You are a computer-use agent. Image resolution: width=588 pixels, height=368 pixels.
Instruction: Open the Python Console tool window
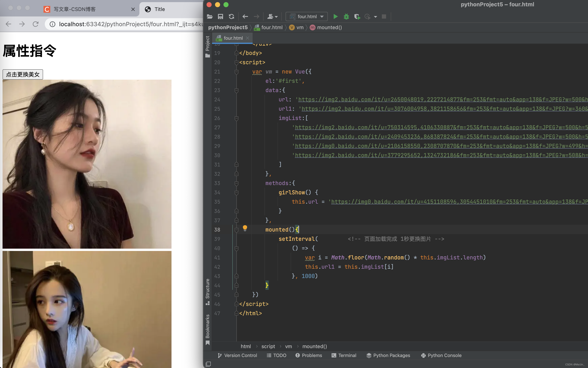pos(441,355)
